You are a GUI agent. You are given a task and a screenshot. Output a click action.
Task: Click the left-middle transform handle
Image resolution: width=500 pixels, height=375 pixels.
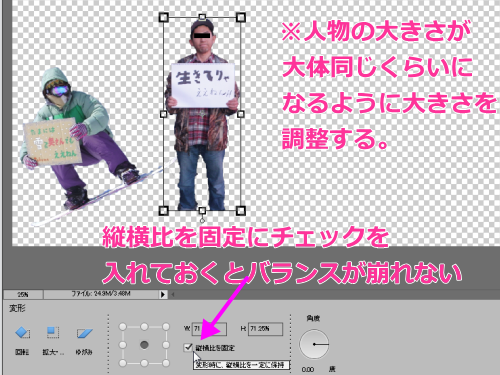click(163, 114)
